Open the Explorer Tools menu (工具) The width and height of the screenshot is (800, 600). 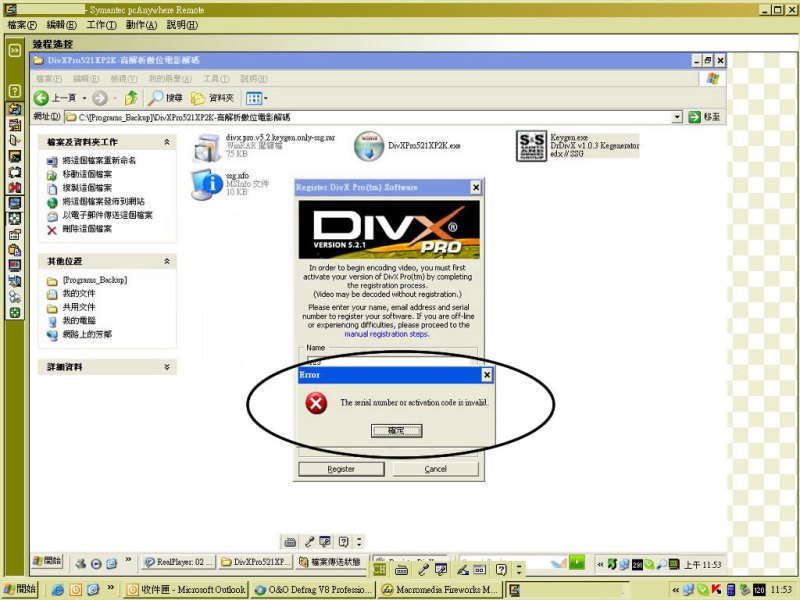pyautogui.click(x=216, y=79)
